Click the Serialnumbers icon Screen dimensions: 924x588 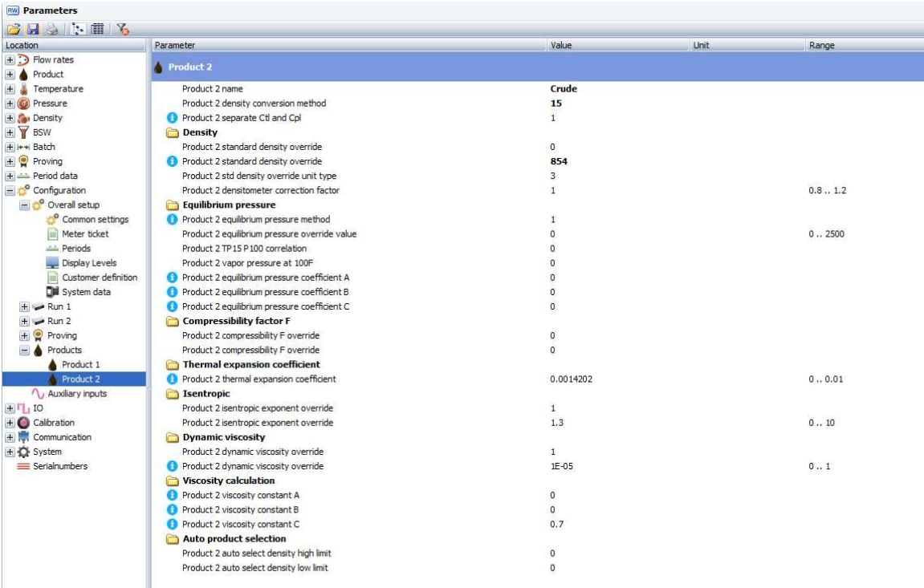(x=23, y=466)
